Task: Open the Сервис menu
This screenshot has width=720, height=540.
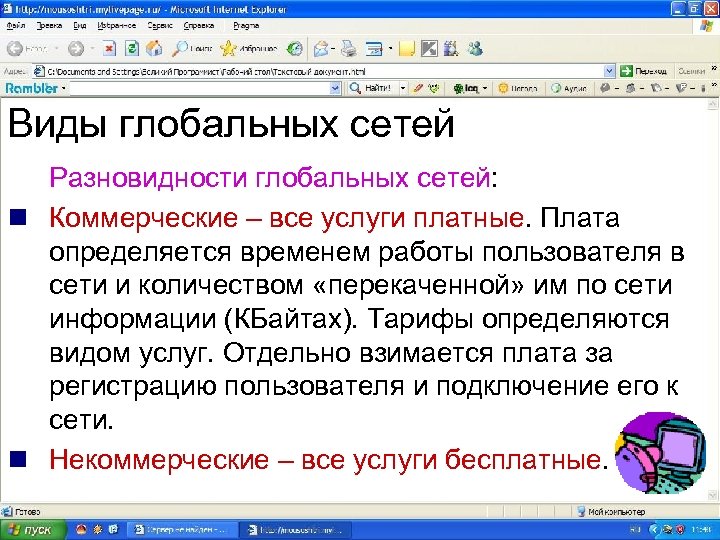Action: (160, 26)
